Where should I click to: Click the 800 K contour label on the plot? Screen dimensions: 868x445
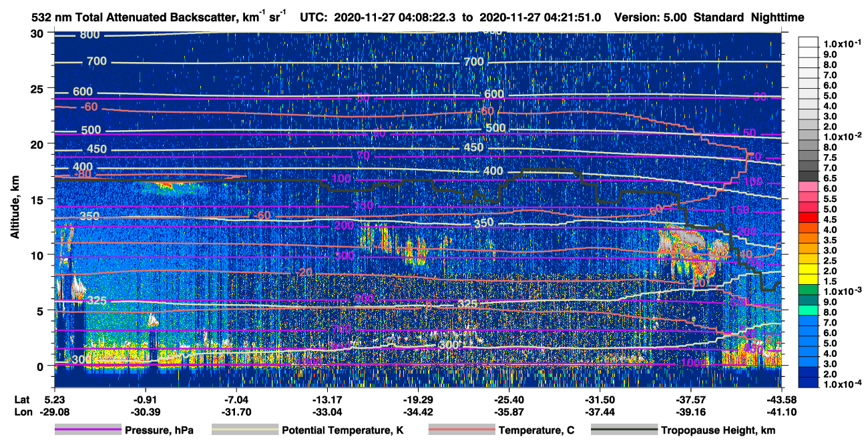point(89,35)
